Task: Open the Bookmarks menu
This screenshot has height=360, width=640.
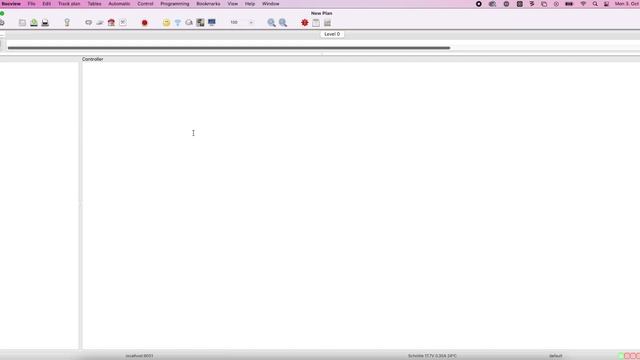Action: tap(208, 4)
